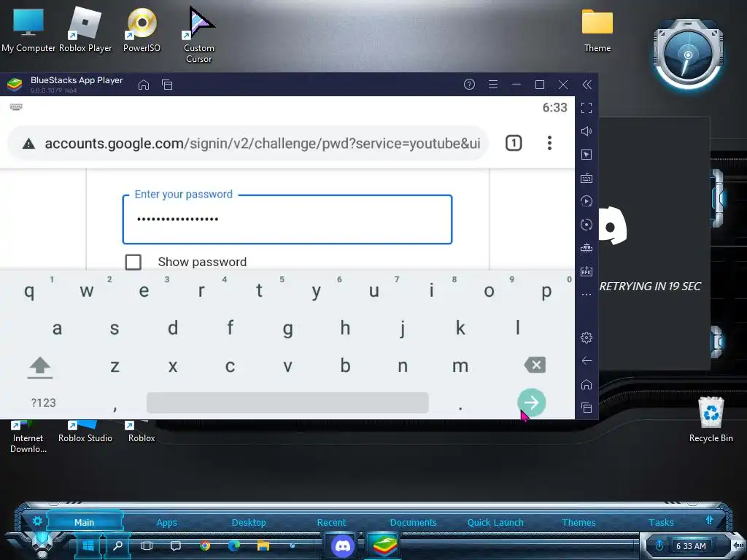The height and width of the screenshot is (560, 747).
Task: Toggle the mouse cursor lock icon
Action: tap(587, 155)
